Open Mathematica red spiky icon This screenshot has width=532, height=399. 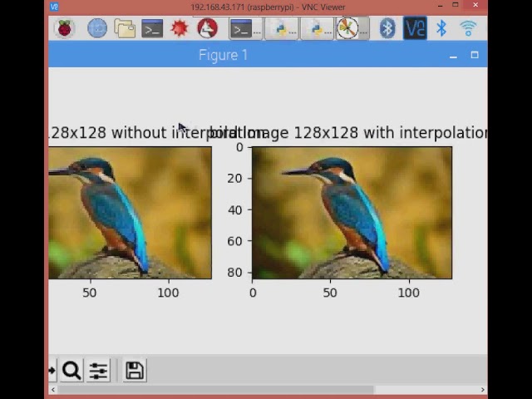click(x=180, y=28)
